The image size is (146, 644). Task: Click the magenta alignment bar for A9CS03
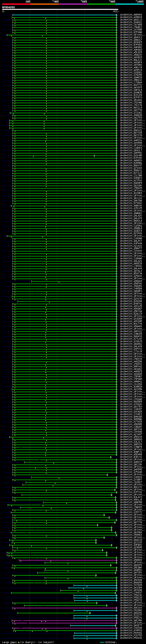coord(65,608)
